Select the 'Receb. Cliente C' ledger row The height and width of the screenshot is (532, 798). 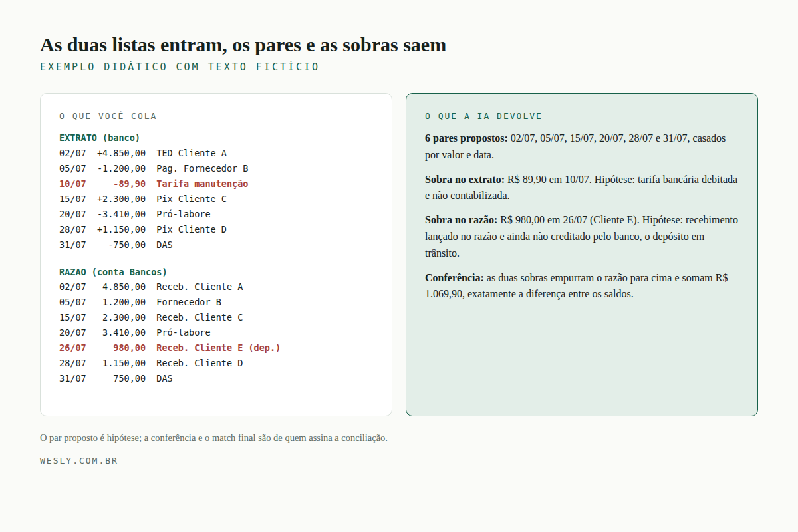click(151, 317)
